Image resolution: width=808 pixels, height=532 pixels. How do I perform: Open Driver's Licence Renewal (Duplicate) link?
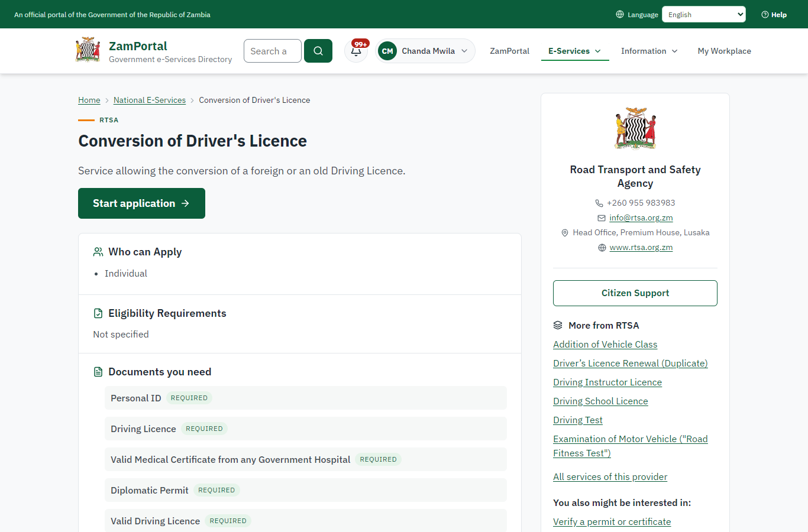click(x=631, y=364)
